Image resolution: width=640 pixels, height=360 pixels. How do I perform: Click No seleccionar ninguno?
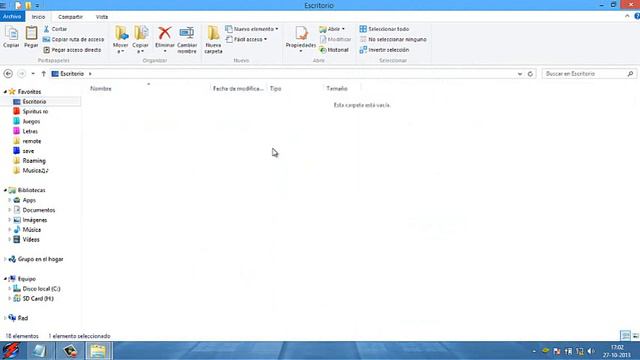[393, 40]
